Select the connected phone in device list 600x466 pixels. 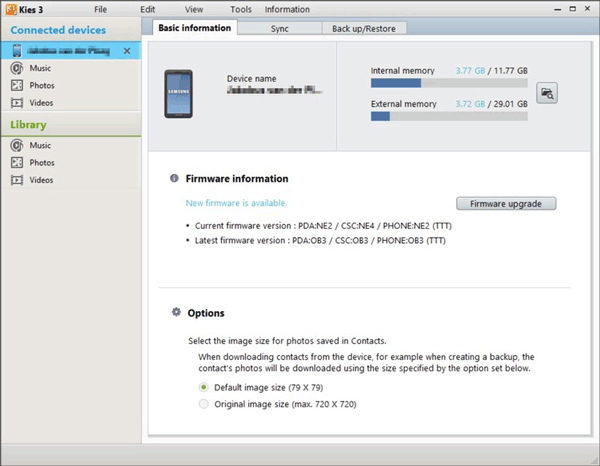(71, 51)
